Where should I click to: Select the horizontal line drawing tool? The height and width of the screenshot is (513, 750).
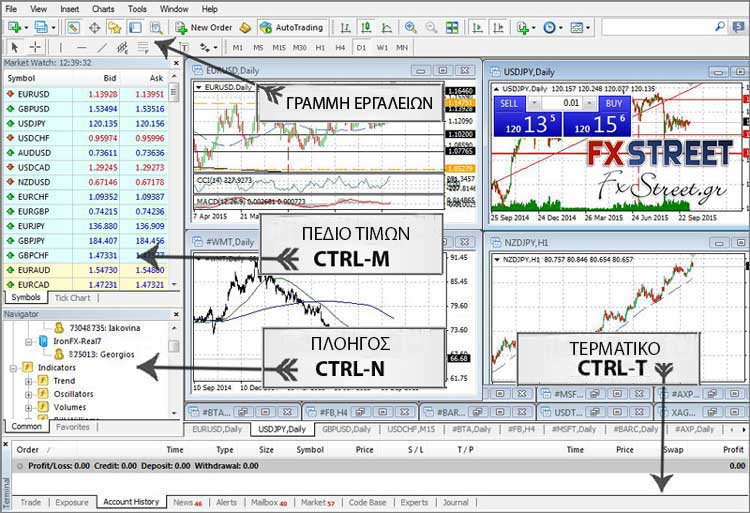tap(81, 47)
